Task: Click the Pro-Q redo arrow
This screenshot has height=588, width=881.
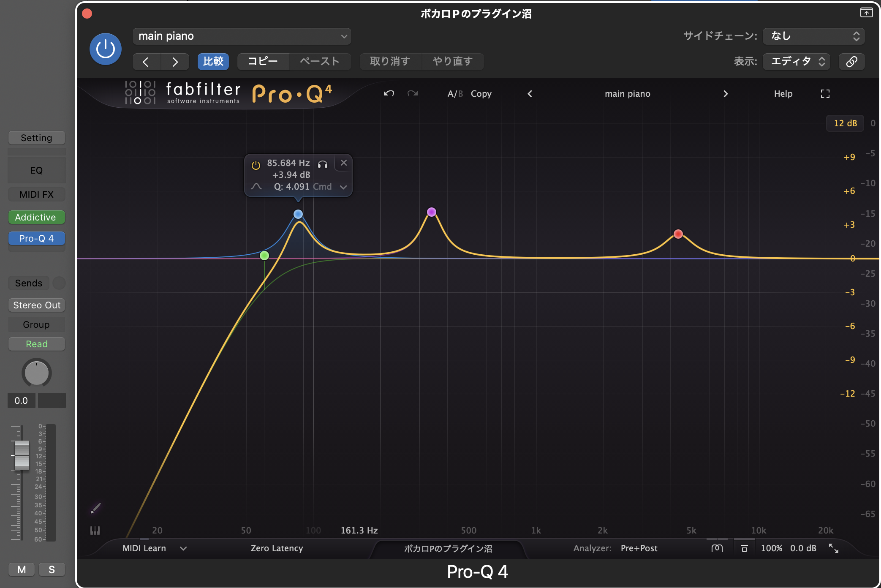Action: point(413,93)
